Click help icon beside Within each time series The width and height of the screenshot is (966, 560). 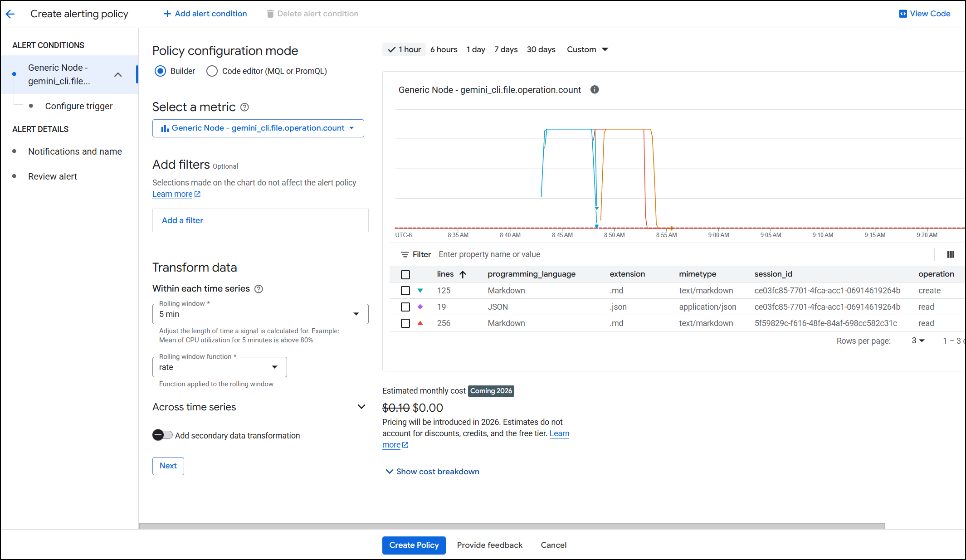[x=259, y=289]
